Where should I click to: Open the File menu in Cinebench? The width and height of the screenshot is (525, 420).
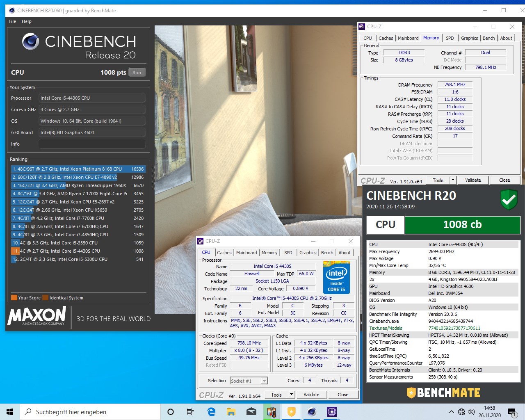(x=12, y=21)
